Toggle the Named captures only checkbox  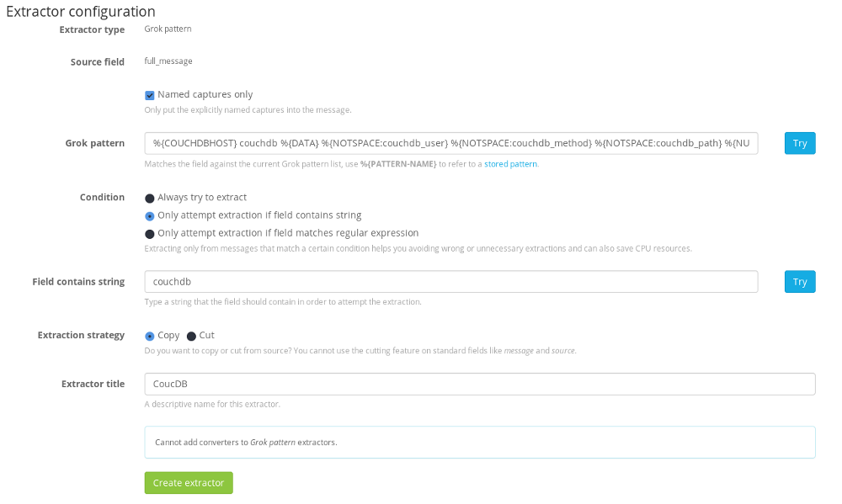(x=150, y=95)
